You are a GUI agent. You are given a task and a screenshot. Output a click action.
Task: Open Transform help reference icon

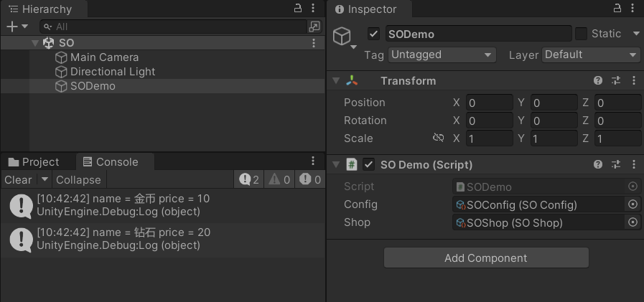point(598,81)
